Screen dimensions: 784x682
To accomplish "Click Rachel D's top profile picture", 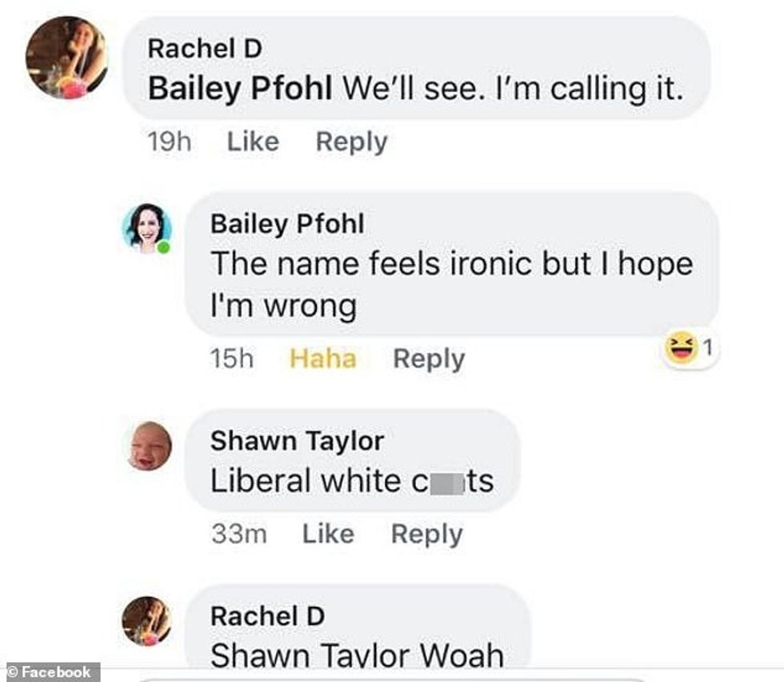I will pyautogui.click(x=66, y=58).
